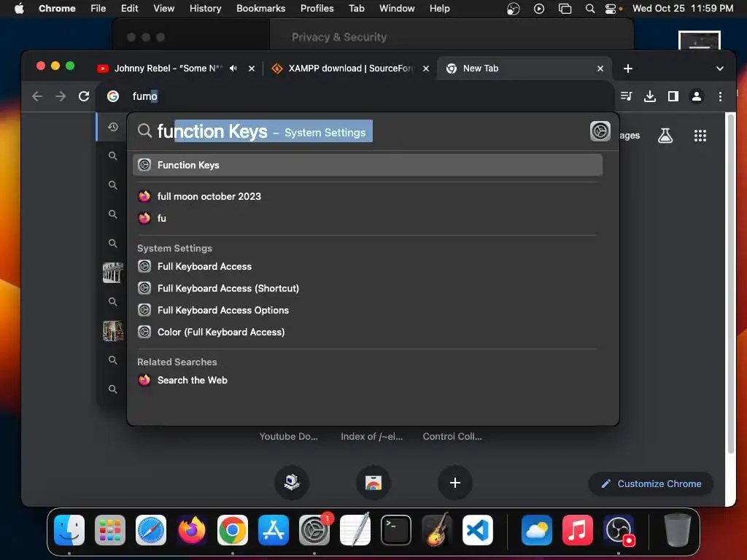Click the clock date in menu bar
747x560 pixels.
click(683, 9)
